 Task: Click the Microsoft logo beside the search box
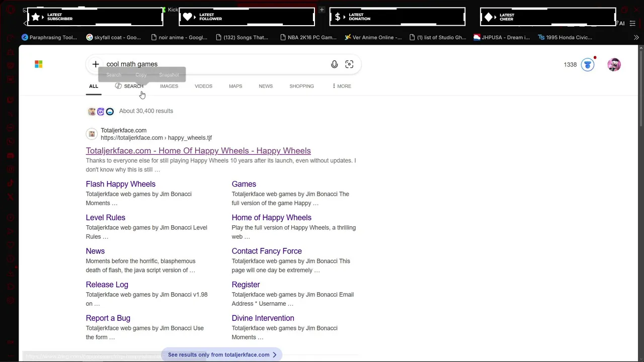click(39, 64)
